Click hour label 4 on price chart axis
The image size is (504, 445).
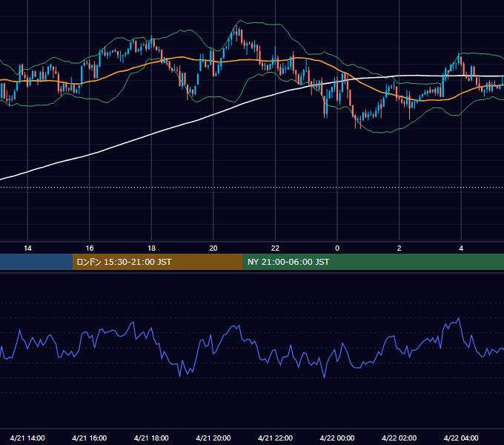(x=461, y=248)
